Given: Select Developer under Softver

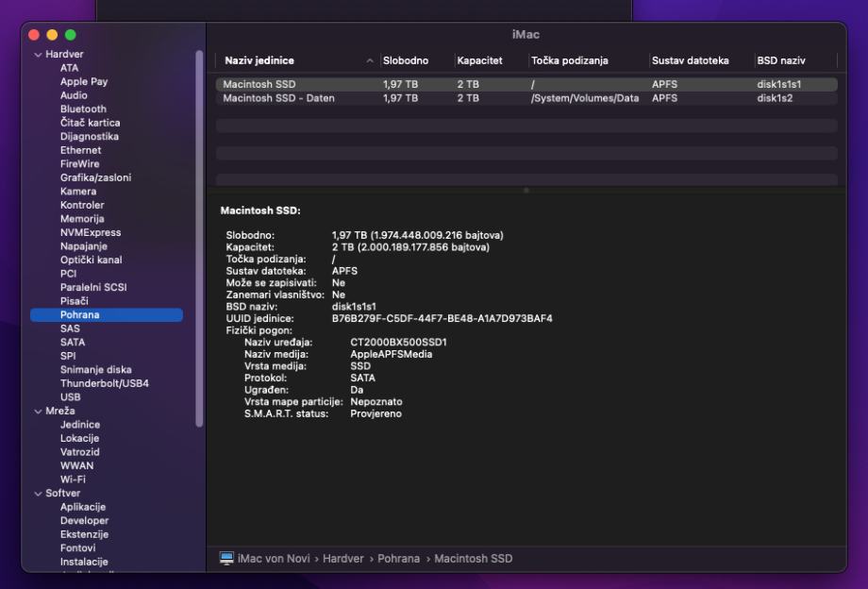Looking at the screenshot, I should click(x=84, y=520).
